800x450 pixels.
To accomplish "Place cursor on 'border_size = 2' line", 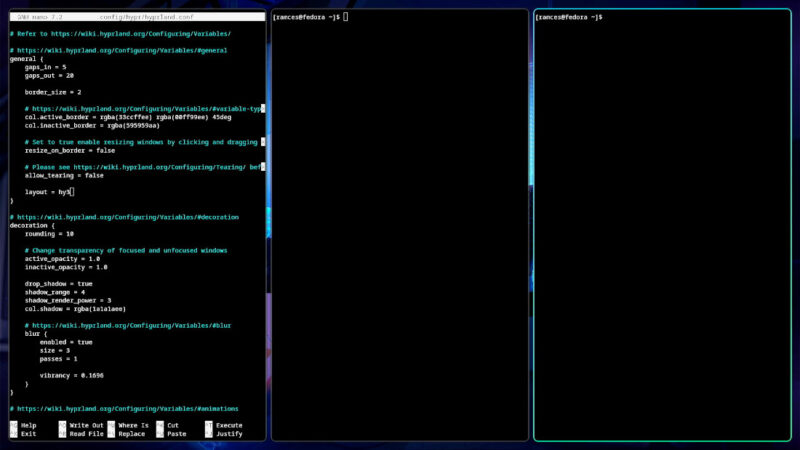I will (x=53, y=92).
